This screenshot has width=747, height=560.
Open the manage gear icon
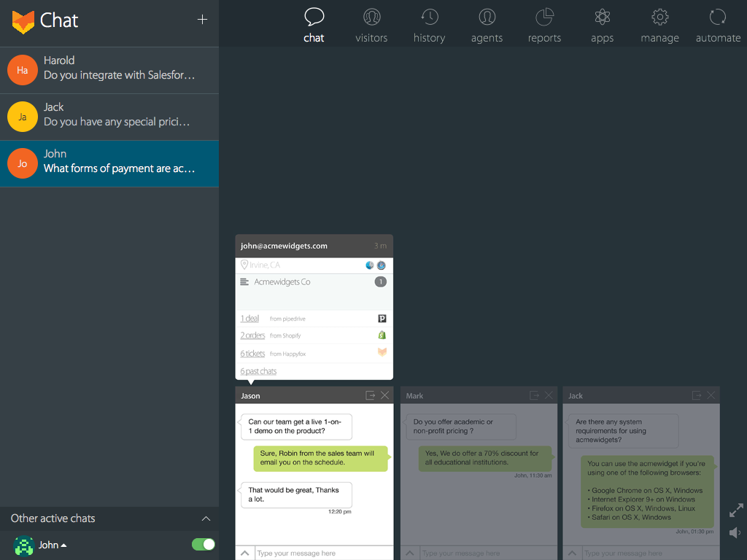pyautogui.click(x=659, y=26)
